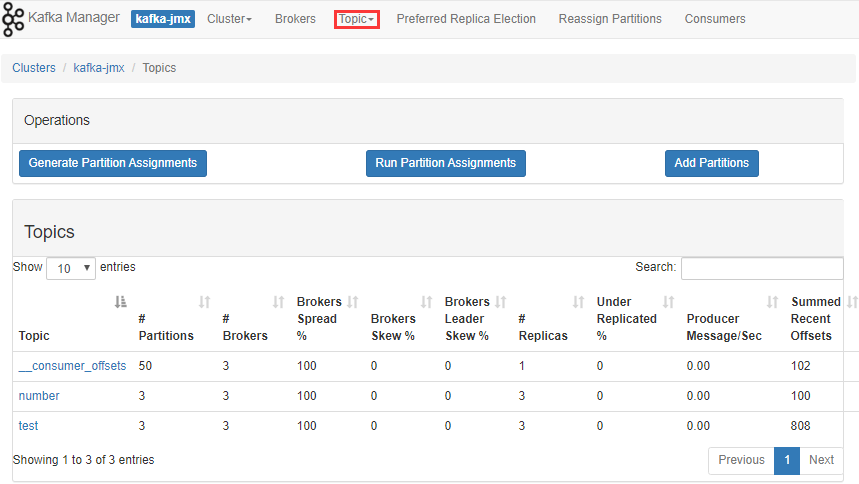
Task: Click Showing 1 to 3 entries text
Action: tap(83, 460)
